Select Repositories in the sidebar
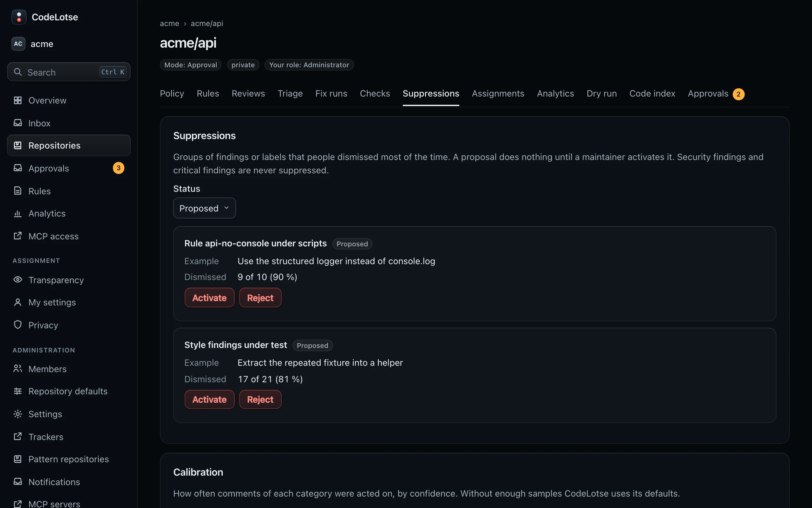812x508 pixels. (69, 145)
